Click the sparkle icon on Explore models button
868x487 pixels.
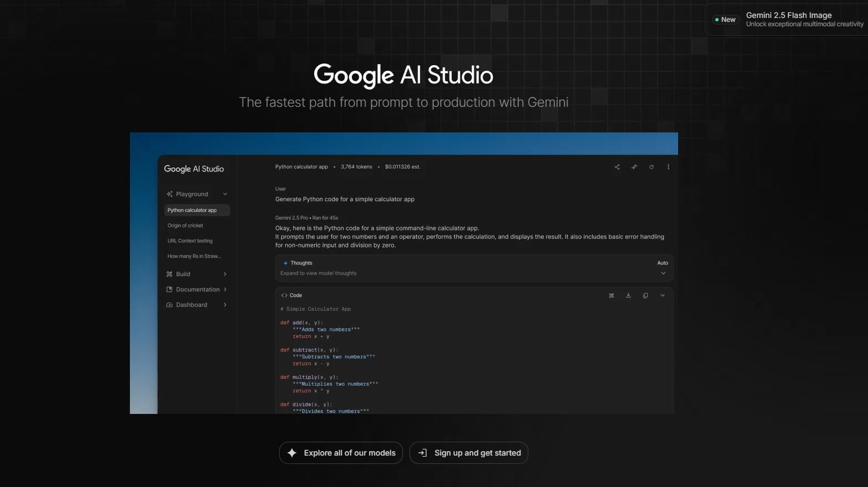coord(292,453)
